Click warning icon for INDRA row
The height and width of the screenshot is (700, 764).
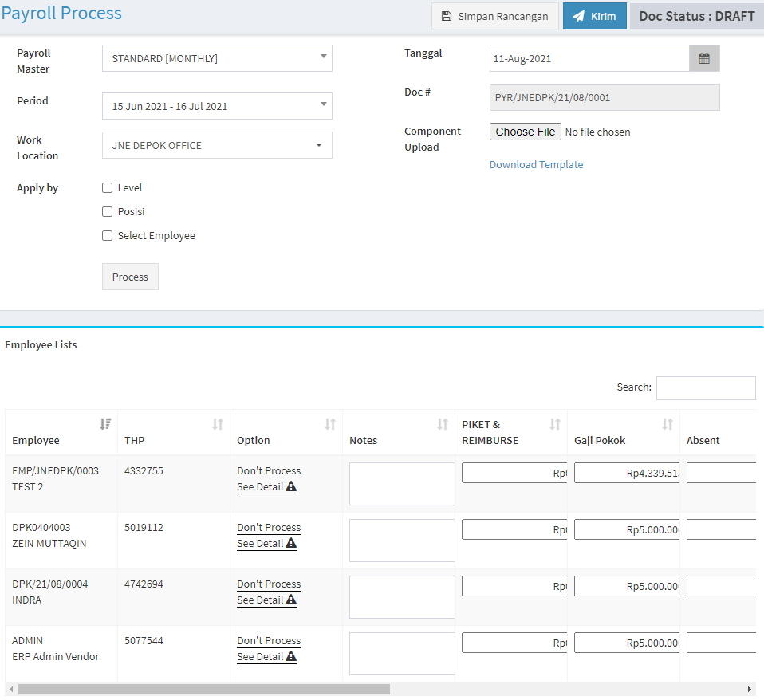tap(291, 600)
